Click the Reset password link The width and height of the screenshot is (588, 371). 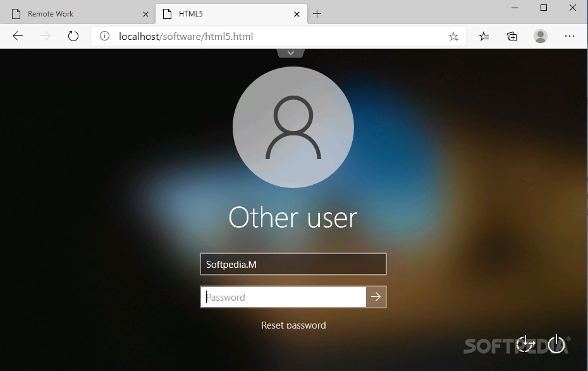(x=293, y=325)
